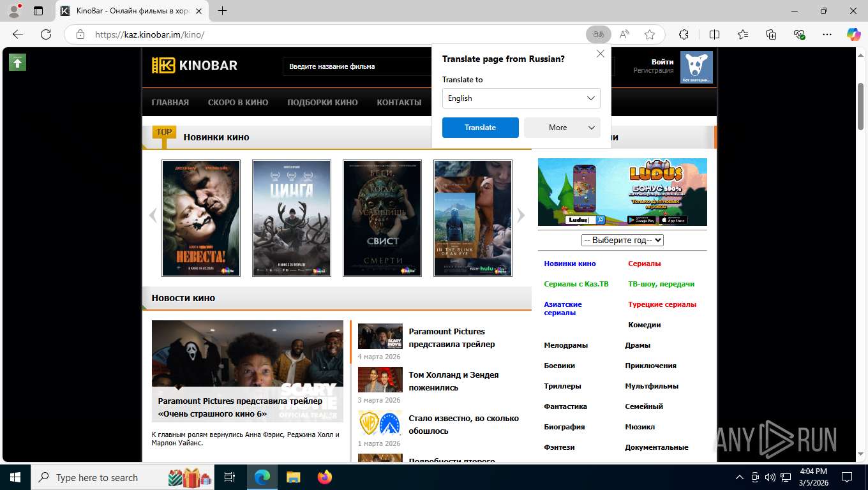Open the Мелодрамы genre link
868x490 pixels.
click(x=566, y=345)
